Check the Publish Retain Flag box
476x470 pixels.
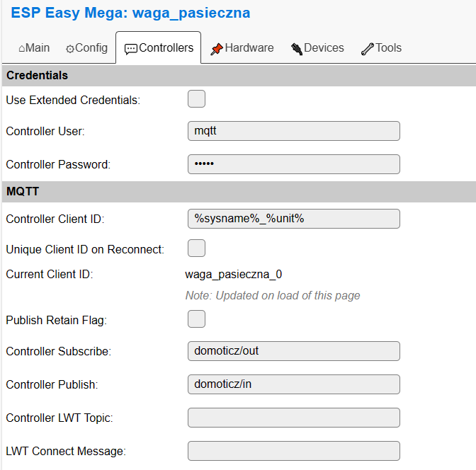point(196,319)
